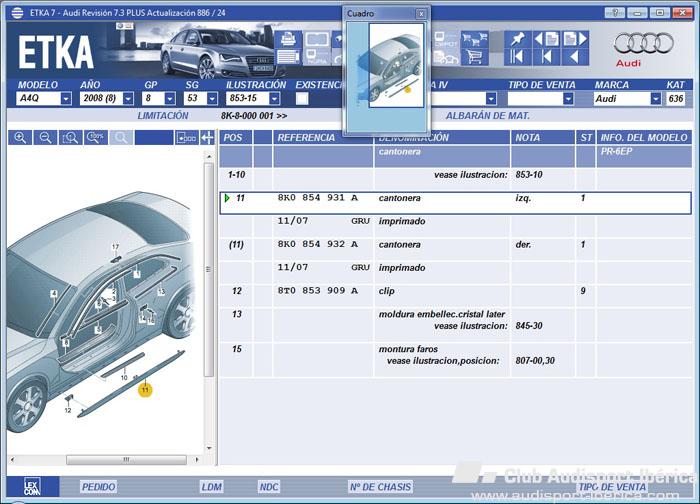Click the illustration horizontal scrollbar thumb
The width and height of the screenshot is (700, 504).
126,459
